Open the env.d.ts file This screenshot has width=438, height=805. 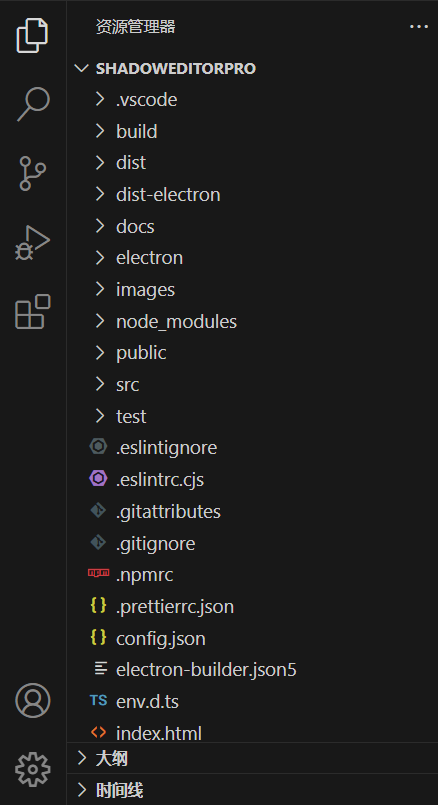(x=252, y=701)
